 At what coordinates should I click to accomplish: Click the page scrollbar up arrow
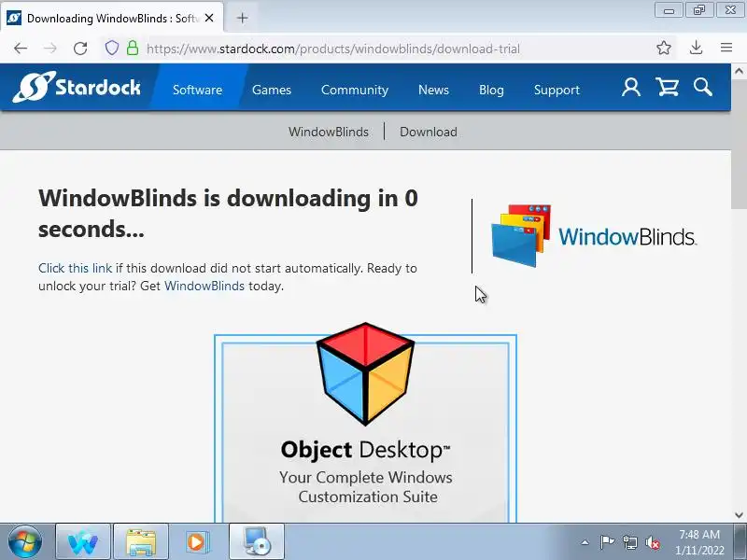tap(739, 72)
